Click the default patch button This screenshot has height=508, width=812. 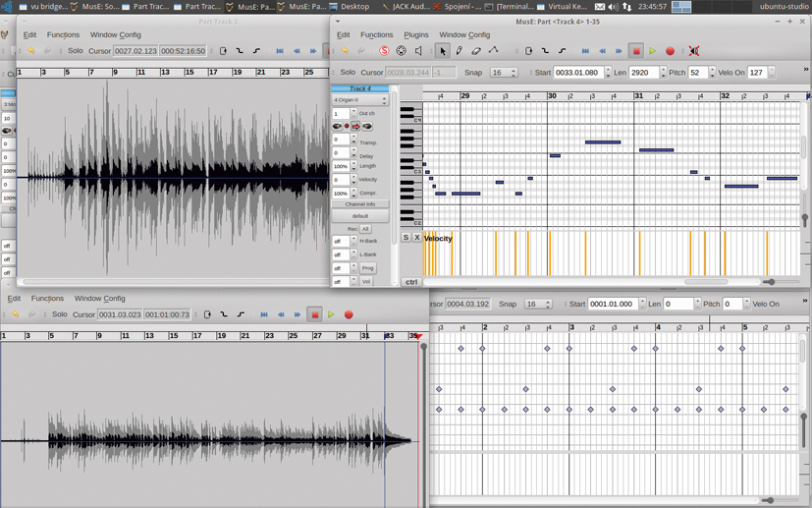pos(360,215)
